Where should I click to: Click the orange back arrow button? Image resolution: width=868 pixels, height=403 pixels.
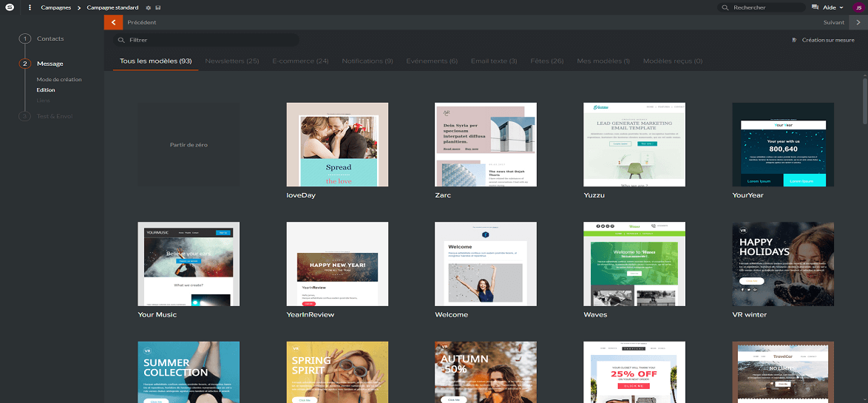114,22
